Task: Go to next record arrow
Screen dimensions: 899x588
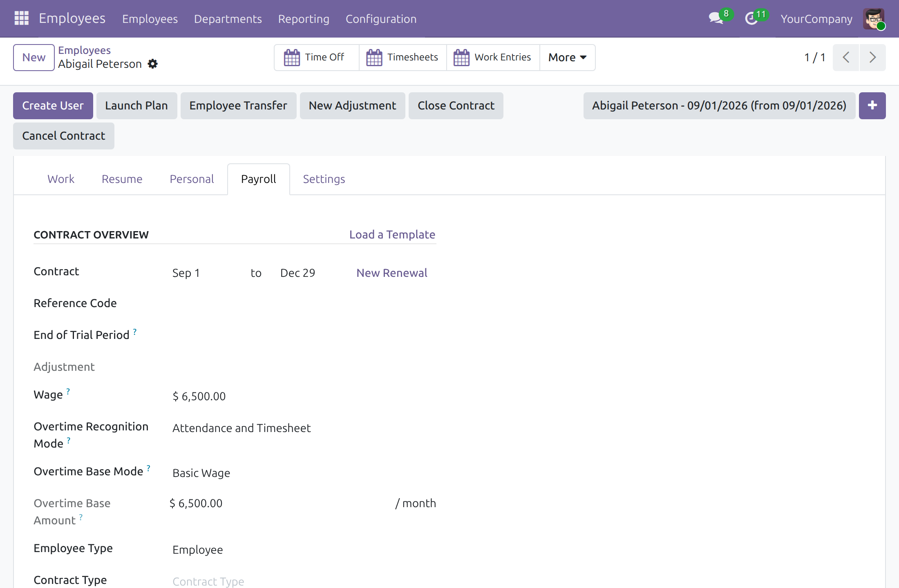Action: (x=872, y=58)
